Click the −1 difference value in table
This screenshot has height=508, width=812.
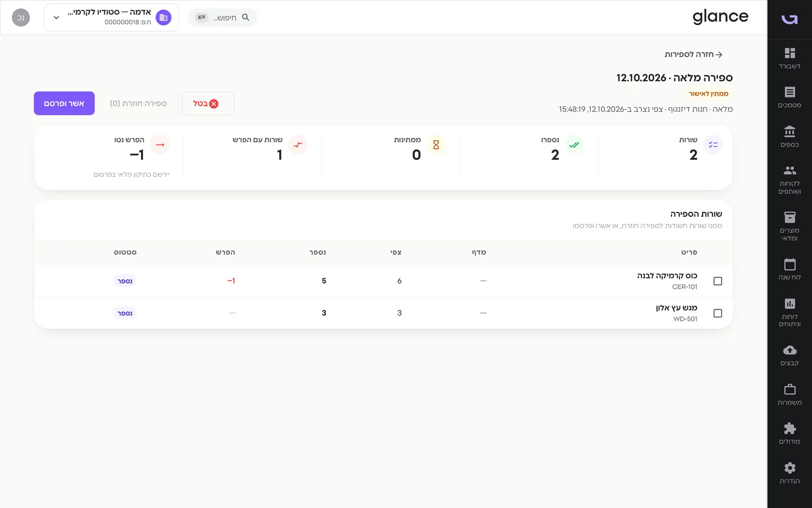(x=231, y=281)
